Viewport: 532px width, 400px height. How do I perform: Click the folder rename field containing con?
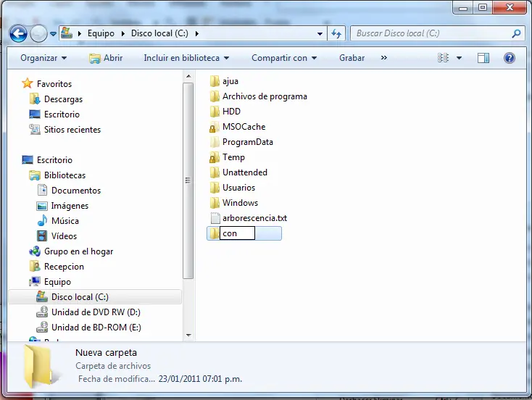tap(237, 233)
